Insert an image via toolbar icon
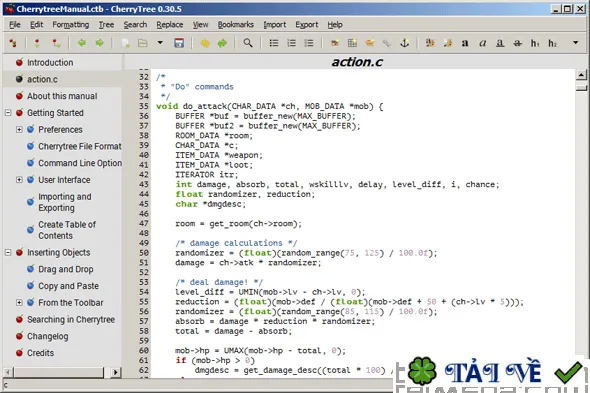The width and height of the screenshot is (590, 393). pyautogui.click(x=335, y=43)
